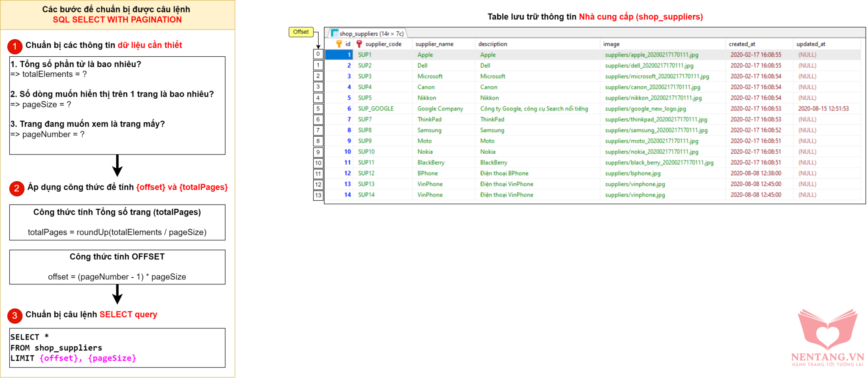Click the suppliers/bphone.jpg image cell
The height and width of the screenshot is (378, 868).
632,174
